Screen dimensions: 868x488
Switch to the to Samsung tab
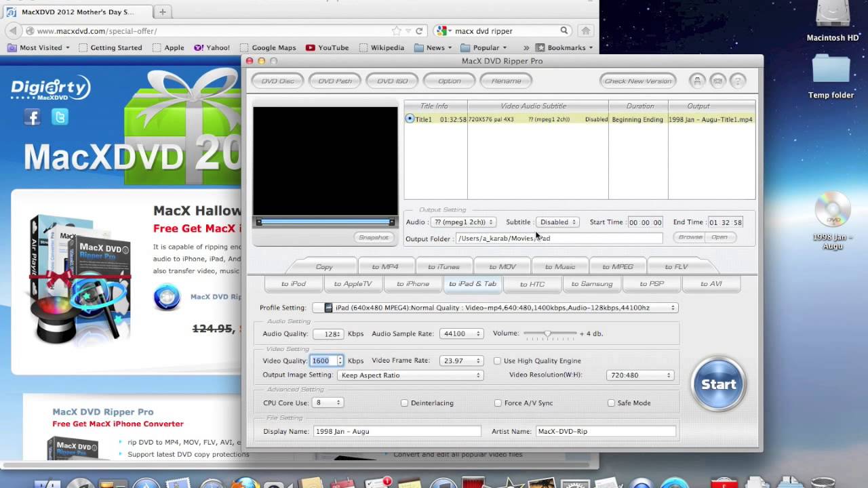pos(591,284)
